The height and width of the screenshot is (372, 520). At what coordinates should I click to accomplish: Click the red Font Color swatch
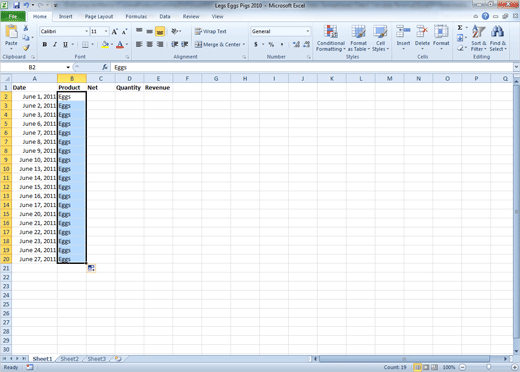point(120,44)
